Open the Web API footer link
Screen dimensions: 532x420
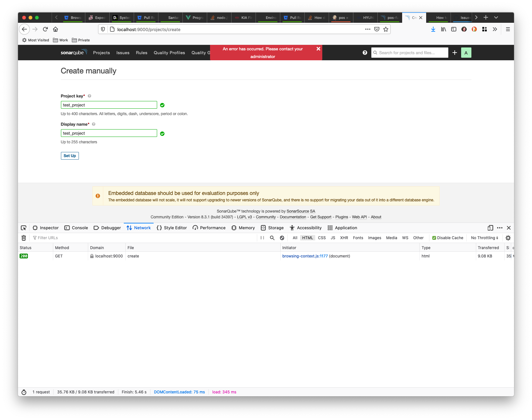pos(359,217)
